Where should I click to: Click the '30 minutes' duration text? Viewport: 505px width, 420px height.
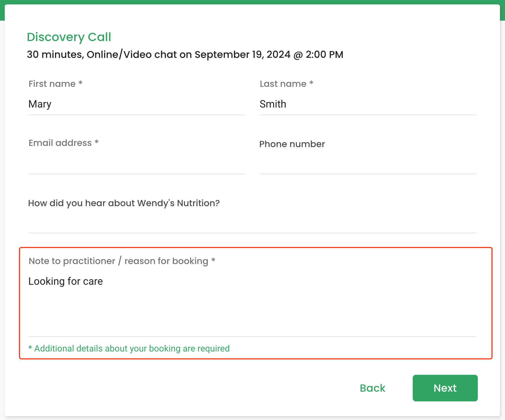tap(54, 55)
